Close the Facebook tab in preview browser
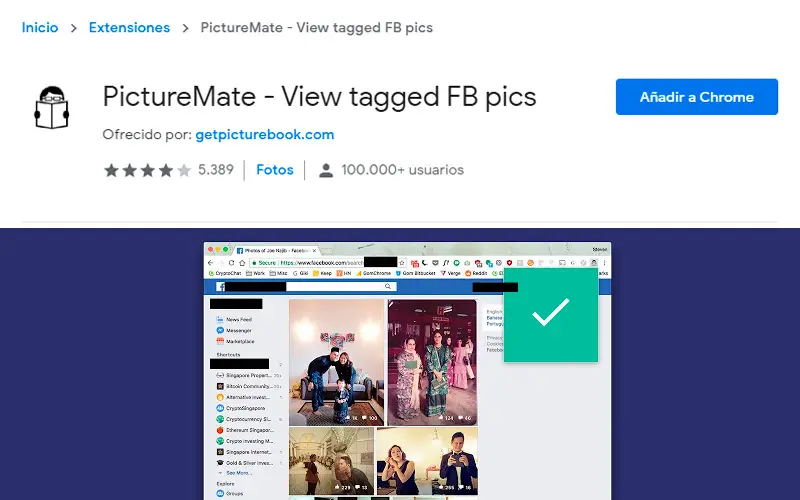800x500 pixels. (x=314, y=251)
